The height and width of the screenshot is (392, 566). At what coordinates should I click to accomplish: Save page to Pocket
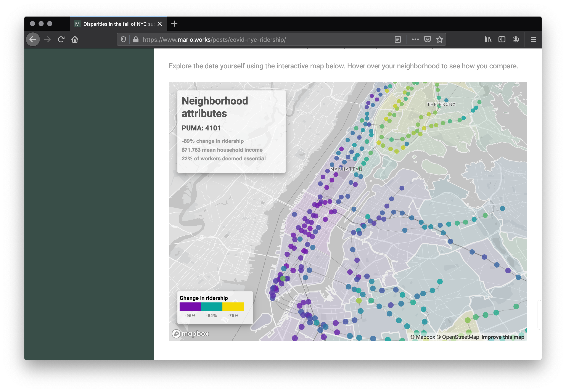pyautogui.click(x=428, y=40)
